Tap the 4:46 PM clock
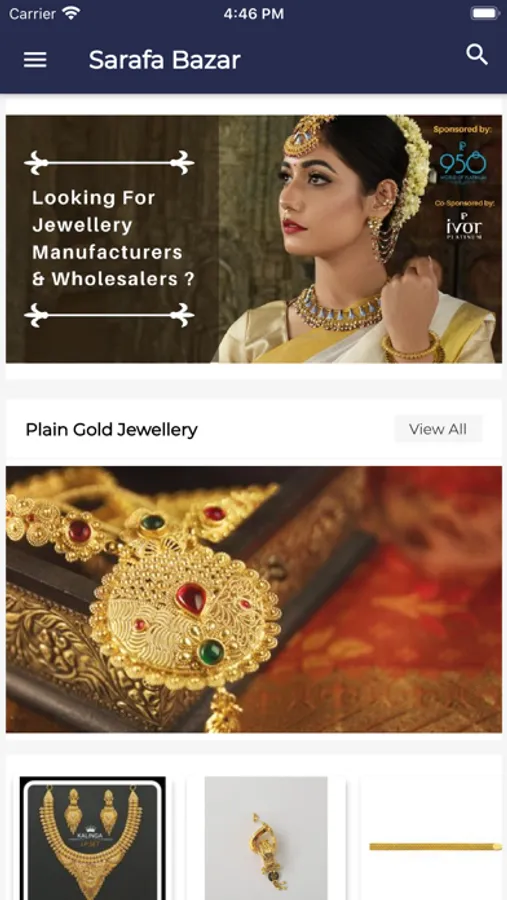This screenshot has width=507, height=900. coord(253,14)
